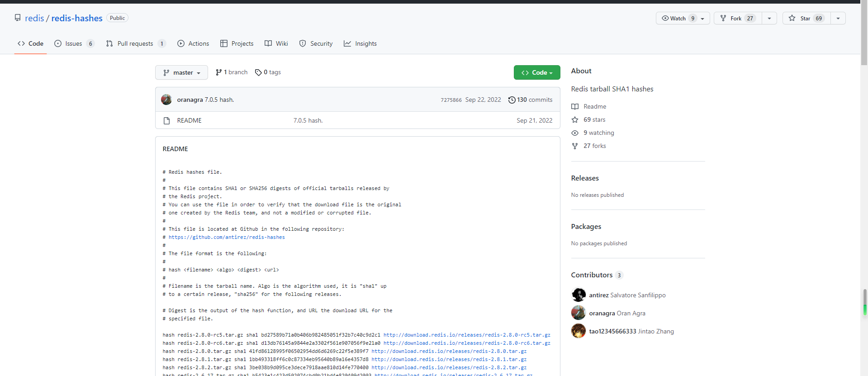Toggle Watch on this repository

pyautogui.click(x=678, y=18)
